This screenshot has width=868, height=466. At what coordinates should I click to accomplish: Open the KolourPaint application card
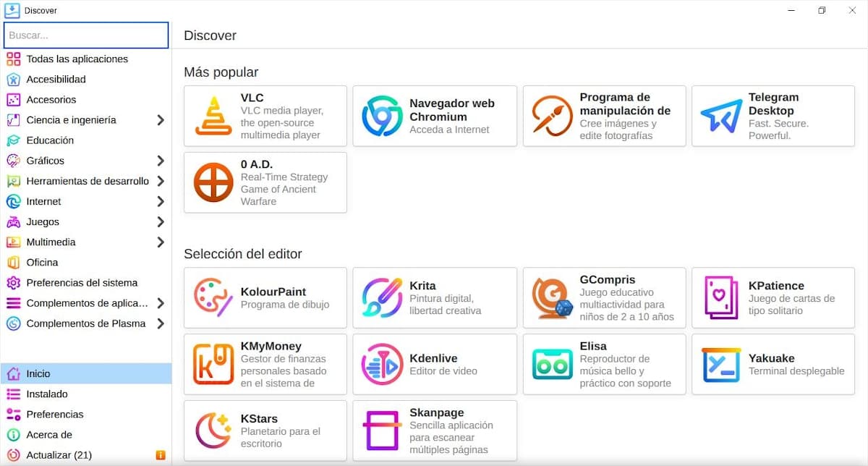click(265, 297)
